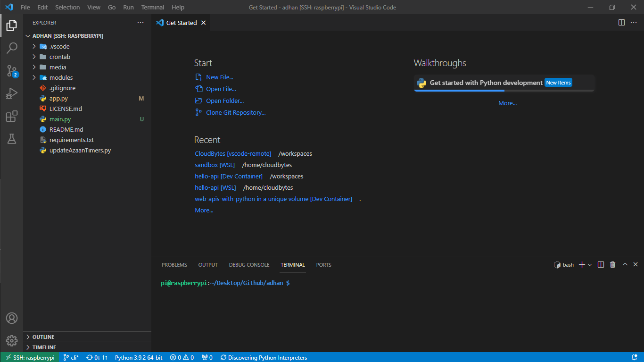Viewport: 644px width, 362px height.
Task: Switch to the PROBLEMS tab
Action: pyautogui.click(x=174, y=265)
